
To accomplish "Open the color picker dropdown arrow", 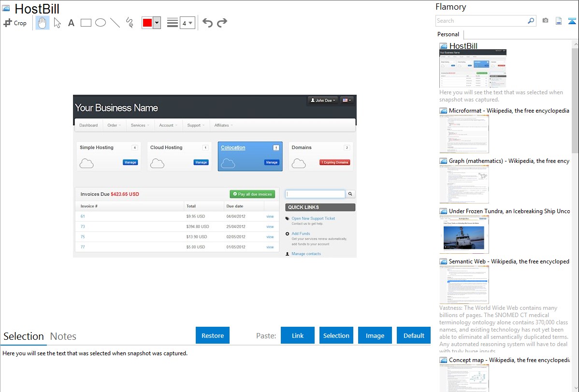I will [x=157, y=23].
